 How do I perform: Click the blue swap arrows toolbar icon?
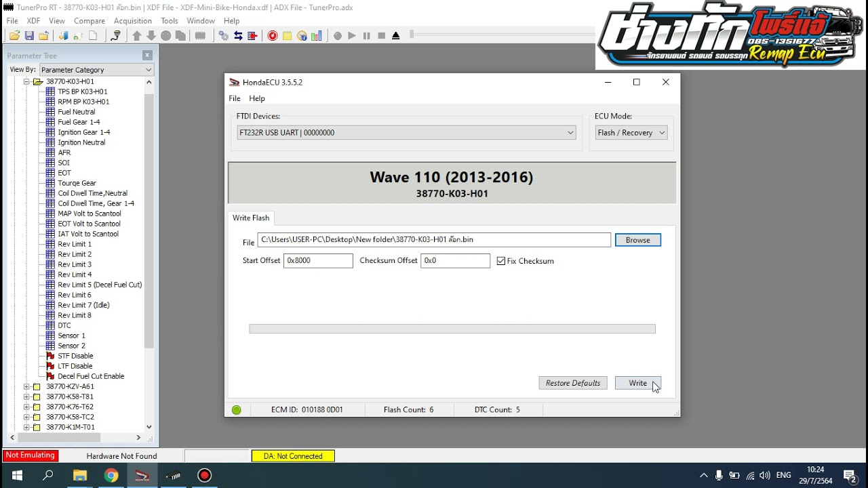[238, 36]
